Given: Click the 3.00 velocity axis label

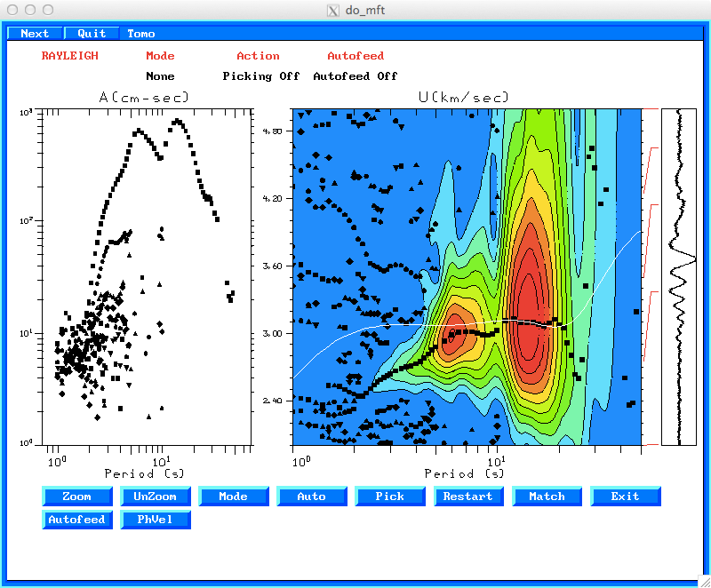Looking at the screenshot, I should tap(272, 333).
